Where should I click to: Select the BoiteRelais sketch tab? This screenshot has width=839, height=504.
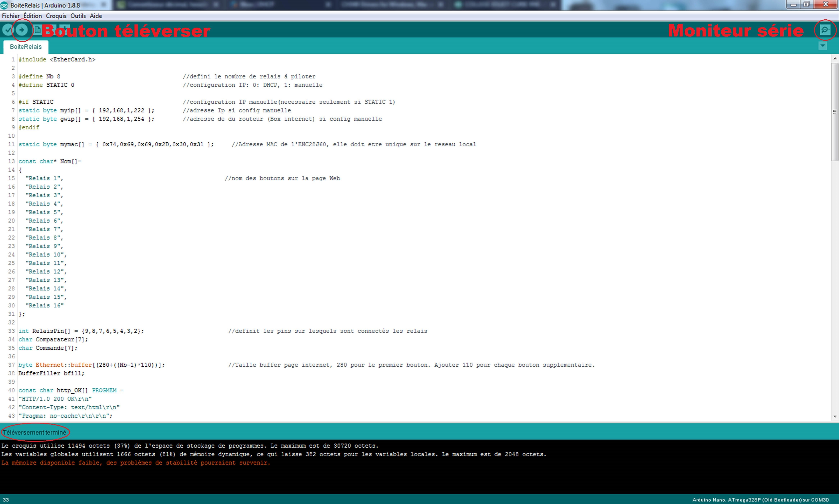pos(26,47)
